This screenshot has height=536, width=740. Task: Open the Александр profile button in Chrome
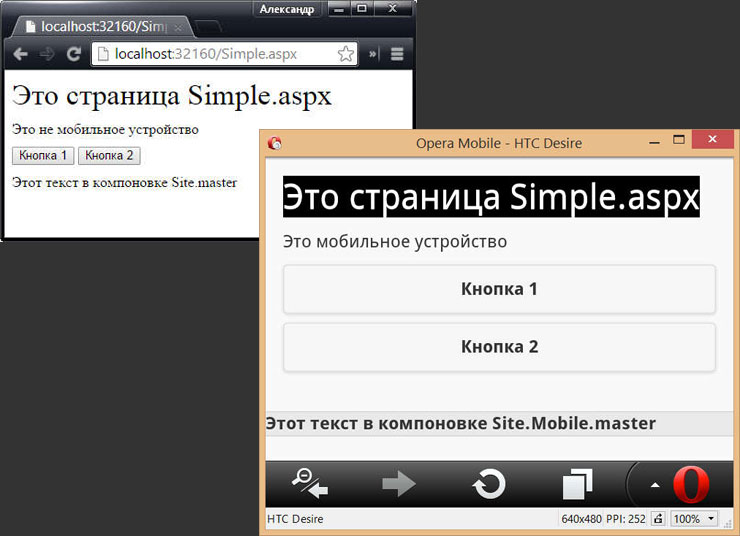[x=287, y=9]
